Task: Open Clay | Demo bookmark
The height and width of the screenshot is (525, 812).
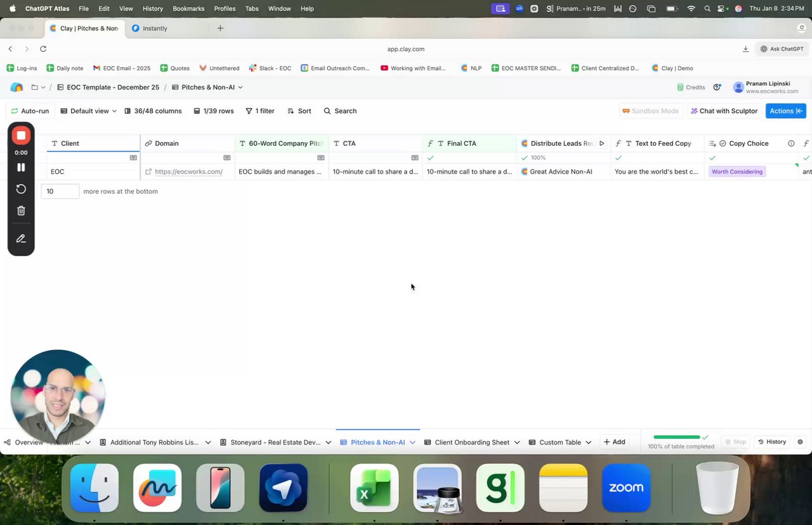Action: [x=672, y=68]
